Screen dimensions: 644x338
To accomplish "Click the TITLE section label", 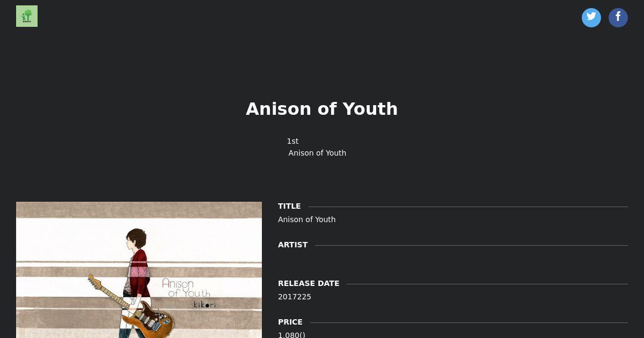I will [289, 206].
